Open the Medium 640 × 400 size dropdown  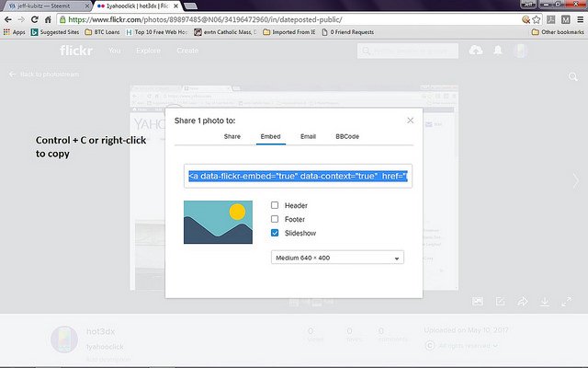(x=337, y=258)
